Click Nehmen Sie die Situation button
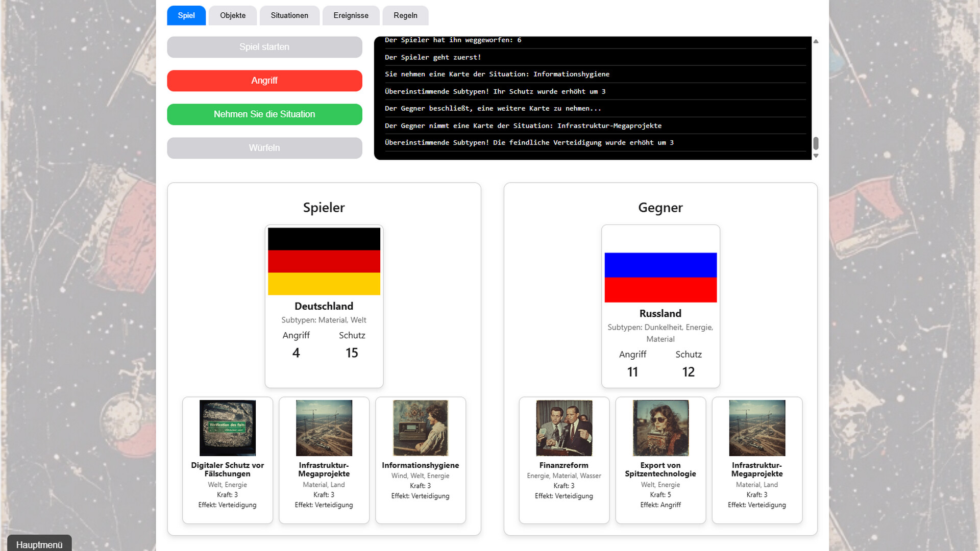Viewport: 980px width, 551px height. (x=264, y=114)
